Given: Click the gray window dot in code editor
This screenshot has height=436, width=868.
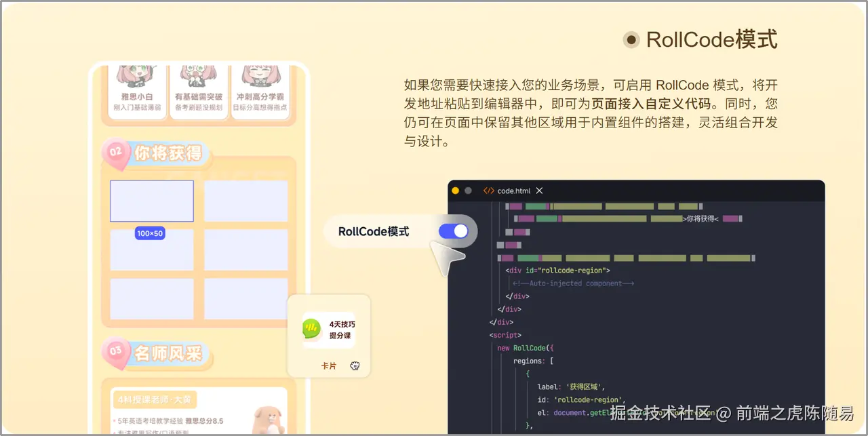Looking at the screenshot, I should (x=468, y=191).
